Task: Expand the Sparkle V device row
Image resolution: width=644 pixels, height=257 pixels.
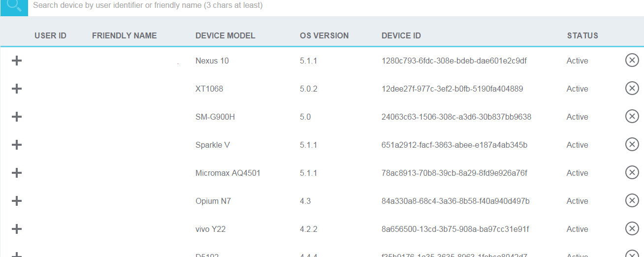Action: click(x=17, y=145)
